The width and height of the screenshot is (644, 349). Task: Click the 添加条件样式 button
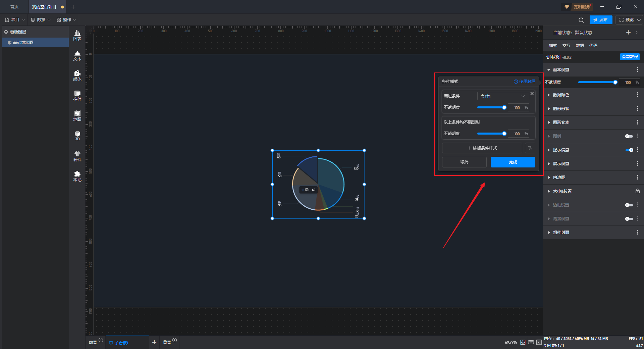click(482, 148)
